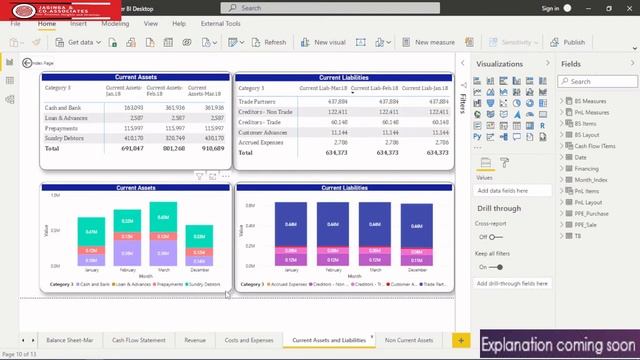Expand the Cash Flow Items table
Screen dimensions: 640x360
coord(562,146)
